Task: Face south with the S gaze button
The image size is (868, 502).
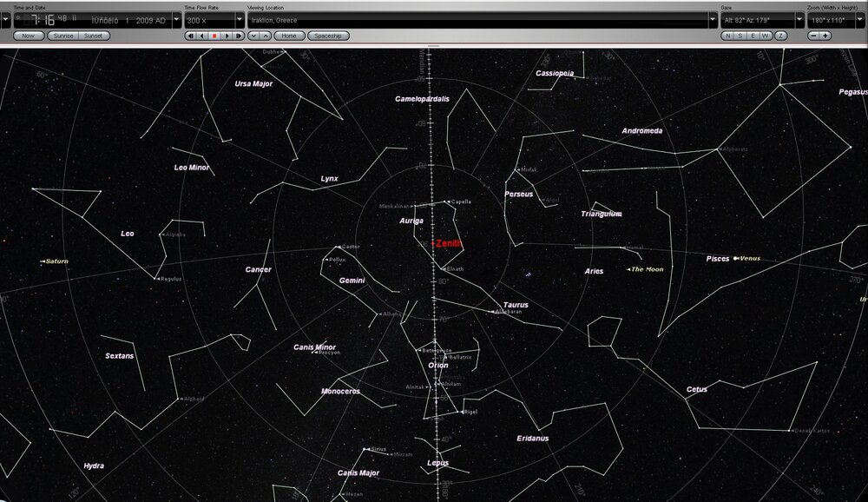Action: point(740,36)
